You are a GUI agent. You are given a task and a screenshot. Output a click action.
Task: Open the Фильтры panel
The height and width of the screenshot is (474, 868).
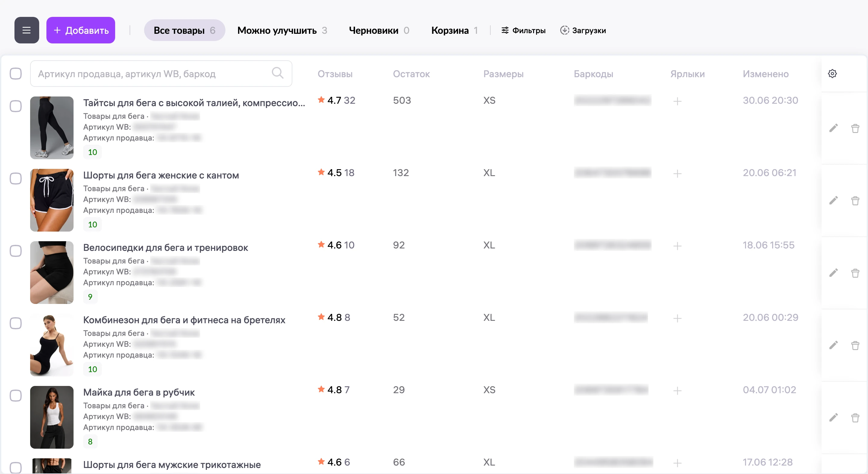pyautogui.click(x=523, y=30)
